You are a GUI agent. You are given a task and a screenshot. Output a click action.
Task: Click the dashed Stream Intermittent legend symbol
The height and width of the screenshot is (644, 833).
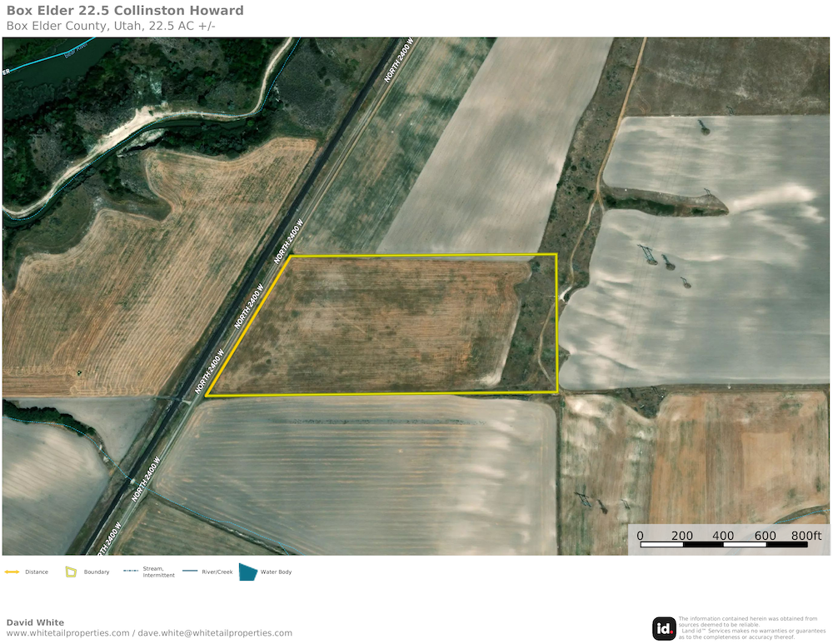coord(130,572)
